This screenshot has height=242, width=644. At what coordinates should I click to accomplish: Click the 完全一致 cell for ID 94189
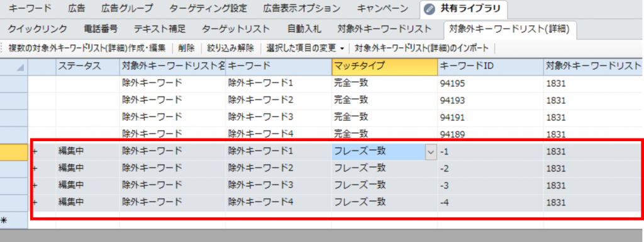pyautogui.click(x=384, y=134)
